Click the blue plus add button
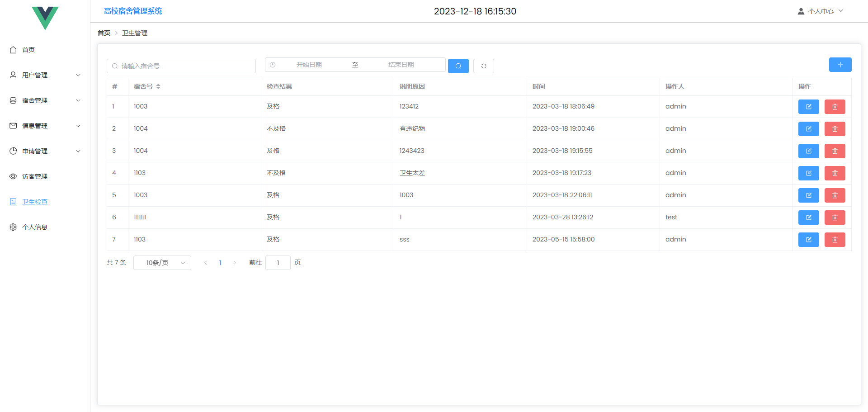868x412 pixels. (840, 65)
